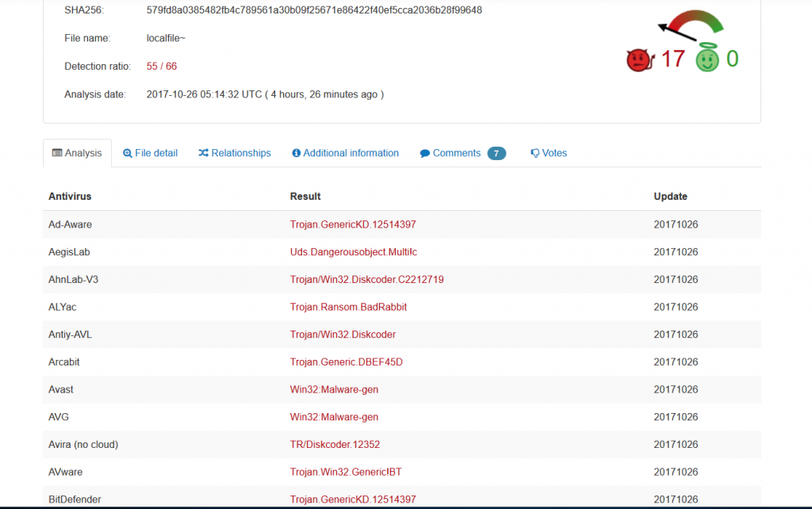This screenshot has height=509, width=812.
Task: Click the speech bubble icon by Comments
Action: click(x=425, y=153)
